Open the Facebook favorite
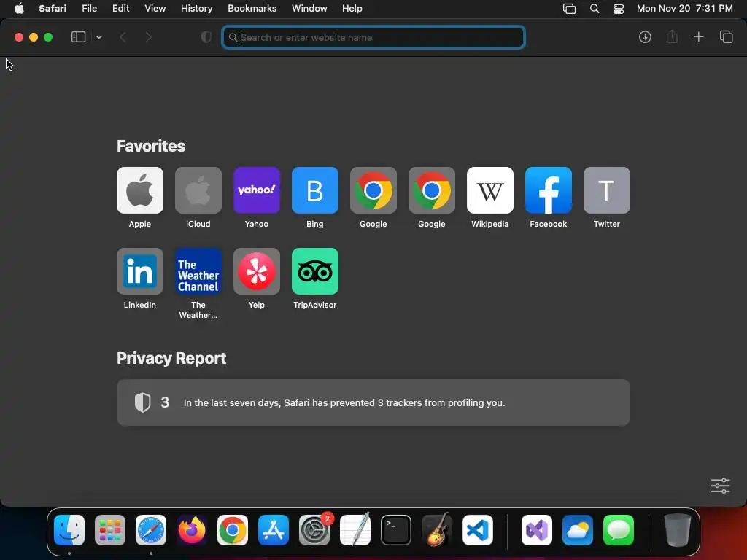This screenshot has width=747, height=560. tap(549, 190)
